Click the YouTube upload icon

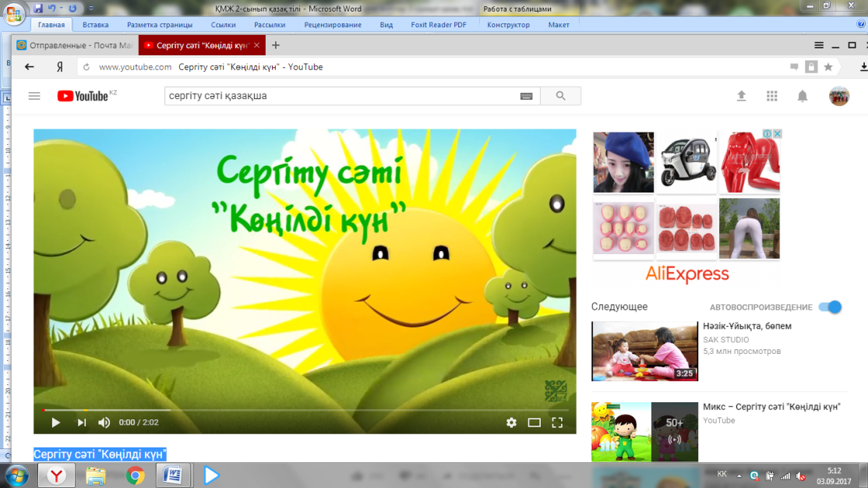[x=742, y=96]
